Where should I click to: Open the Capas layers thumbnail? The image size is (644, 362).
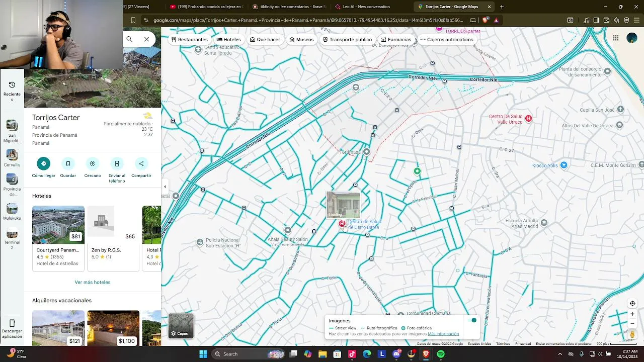[x=181, y=326]
